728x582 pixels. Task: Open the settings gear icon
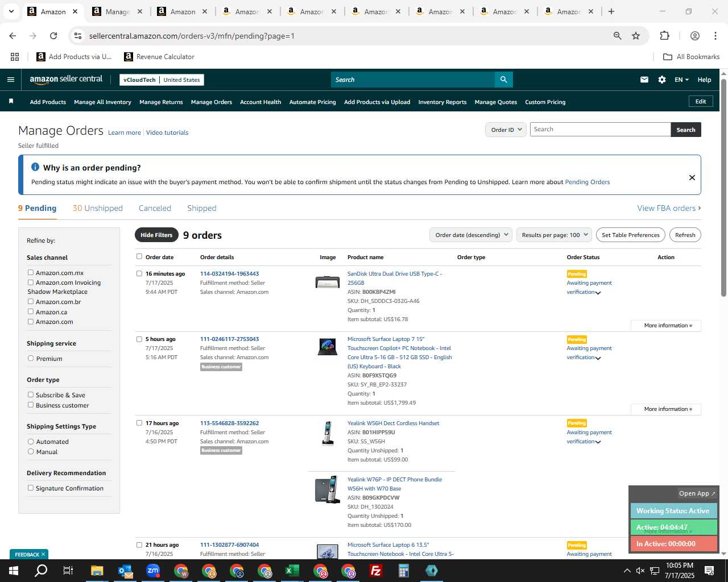pos(661,80)
